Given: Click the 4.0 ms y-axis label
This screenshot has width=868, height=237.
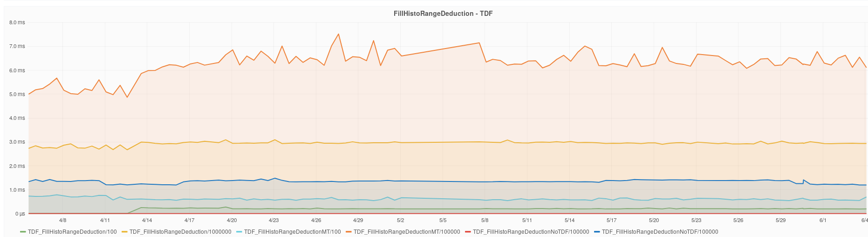Looking at the screenshot, I should (17, 118).
